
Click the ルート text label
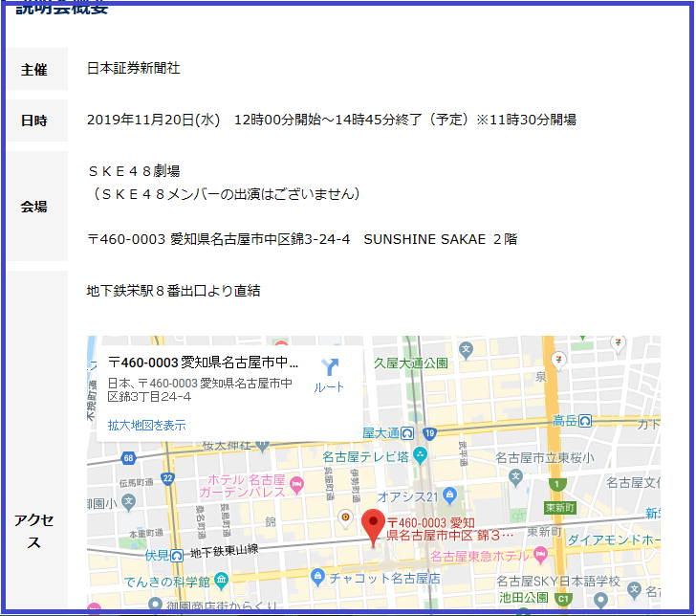[329, 387]
